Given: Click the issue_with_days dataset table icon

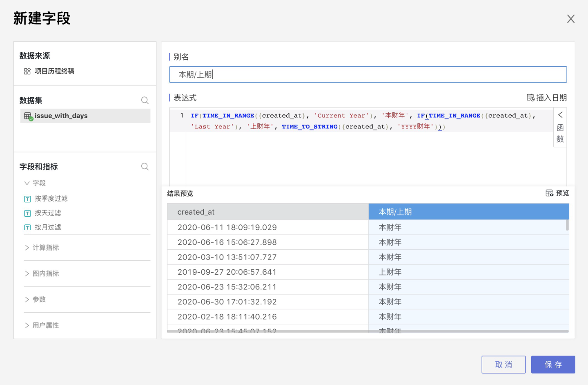Looking at the screenshot, I should coord(28,116).
